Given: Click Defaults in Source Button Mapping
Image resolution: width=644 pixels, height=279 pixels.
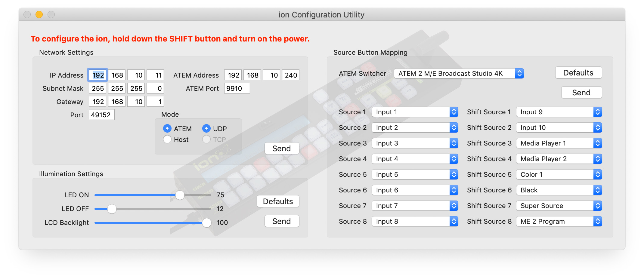Looking at the screenshot, I should point(578,73).
